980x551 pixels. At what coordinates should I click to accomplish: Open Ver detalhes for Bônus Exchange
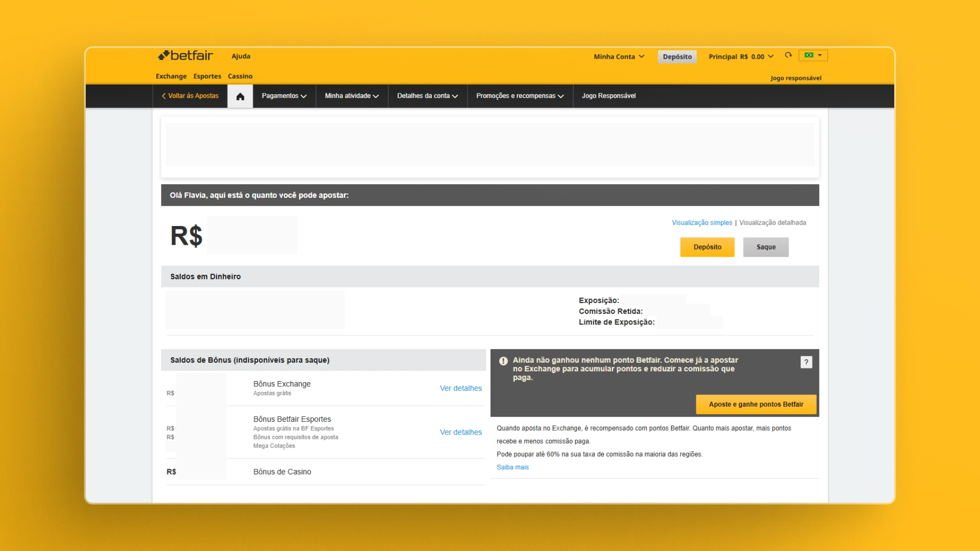click(x=460, y=388)
